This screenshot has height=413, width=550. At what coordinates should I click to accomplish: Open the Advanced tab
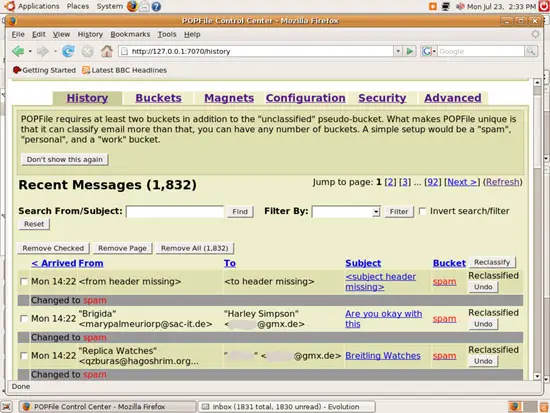(x=452, y=98)
